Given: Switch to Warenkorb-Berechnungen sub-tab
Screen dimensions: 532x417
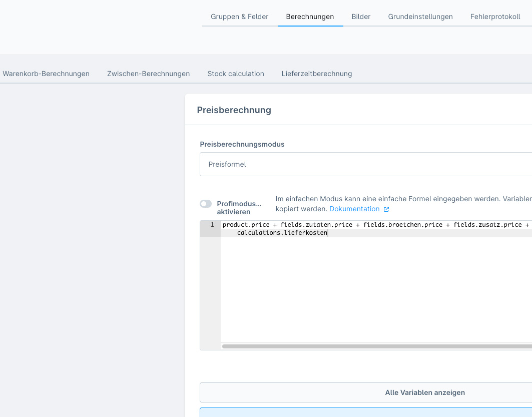Looking at the screenshot, I should 46,74.
